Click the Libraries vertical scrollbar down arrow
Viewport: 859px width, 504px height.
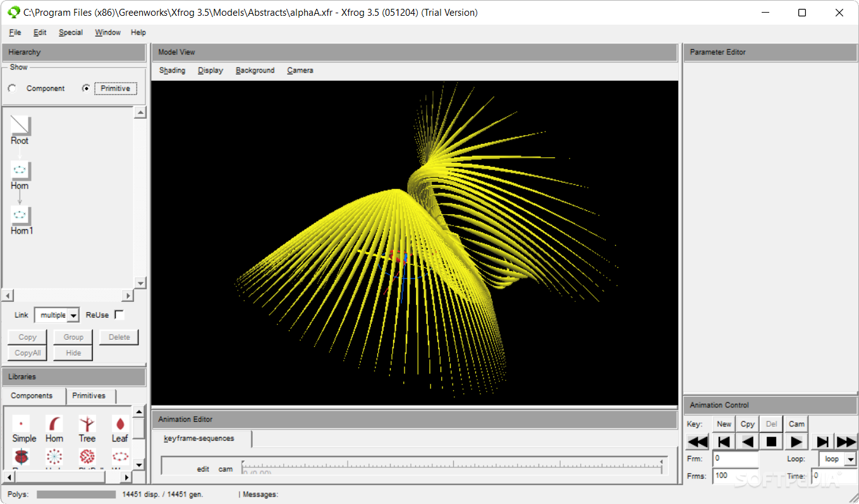click(139, 464)
